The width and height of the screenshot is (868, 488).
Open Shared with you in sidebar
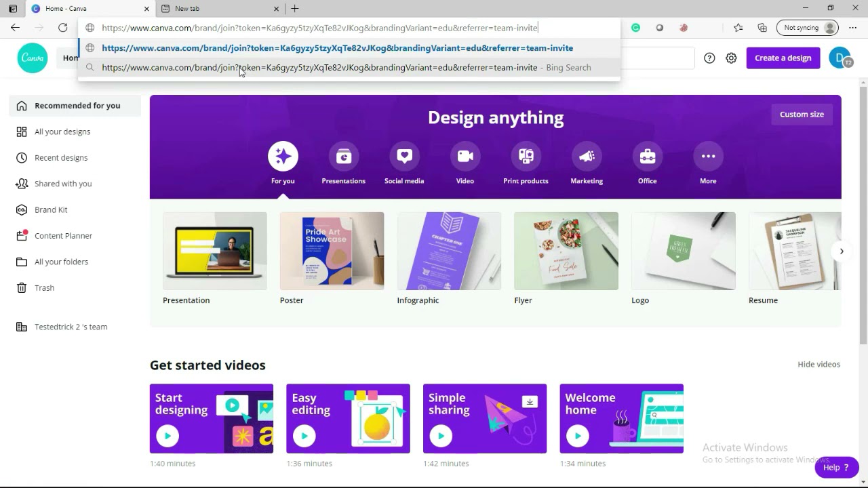[x=75, y=184]
